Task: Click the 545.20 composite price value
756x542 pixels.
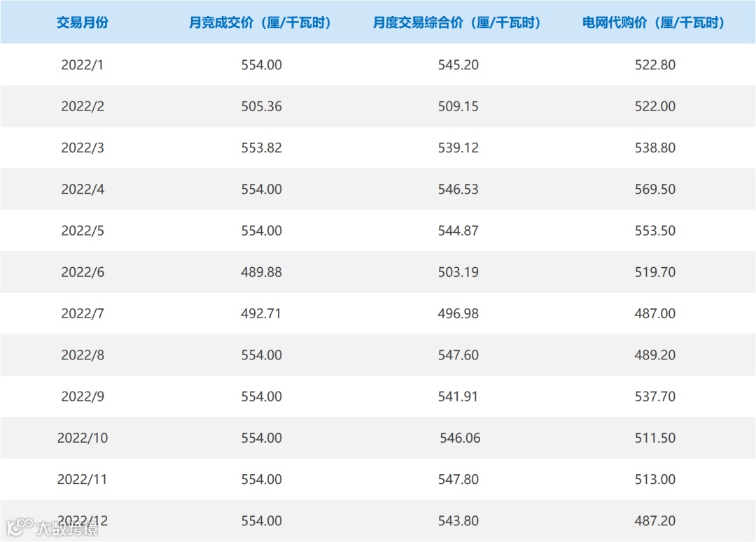Action: pos(458,64)
